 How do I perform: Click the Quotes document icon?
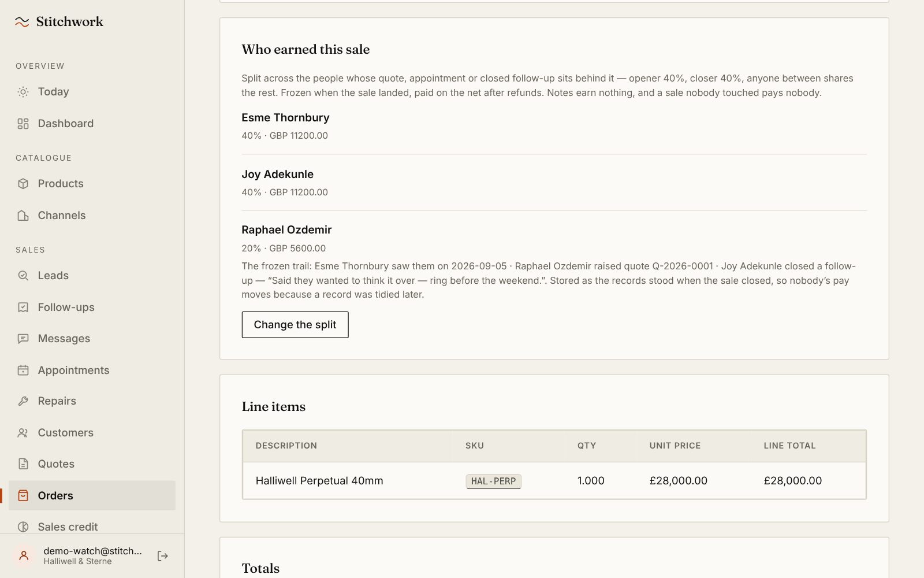click(x=23, y=464)
